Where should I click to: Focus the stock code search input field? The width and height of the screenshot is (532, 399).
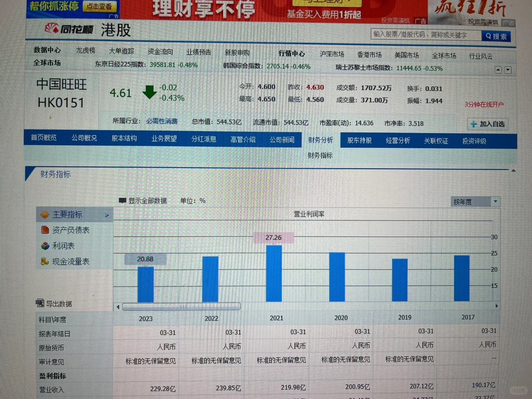tap(426, 35)
